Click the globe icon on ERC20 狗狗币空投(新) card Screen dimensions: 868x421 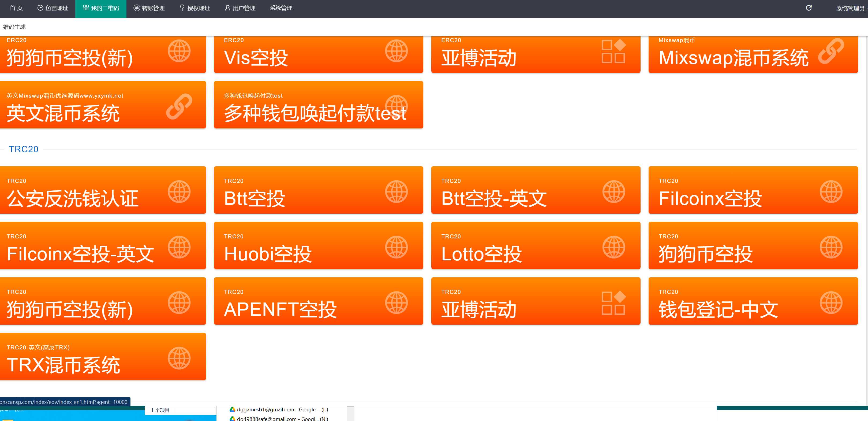point(179,51)
